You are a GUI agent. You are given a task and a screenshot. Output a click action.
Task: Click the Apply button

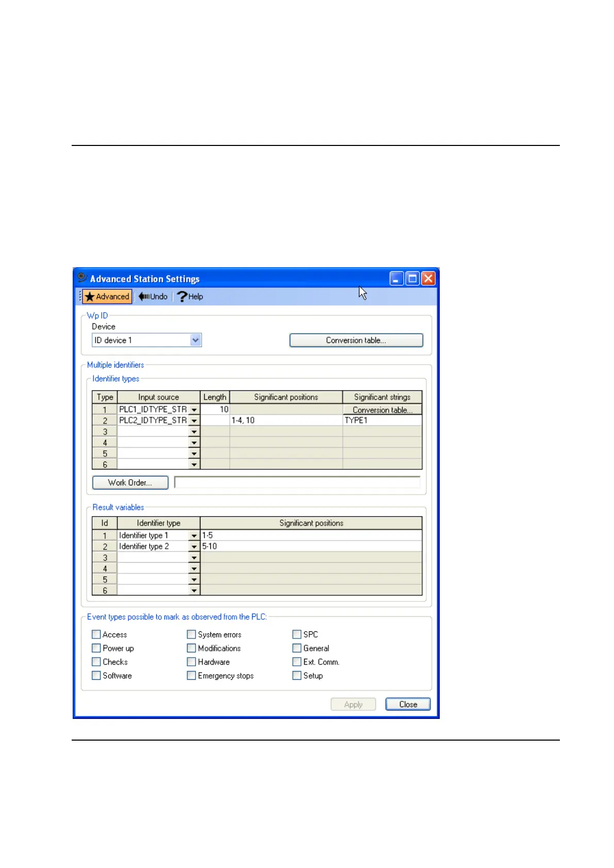(353, 705)
